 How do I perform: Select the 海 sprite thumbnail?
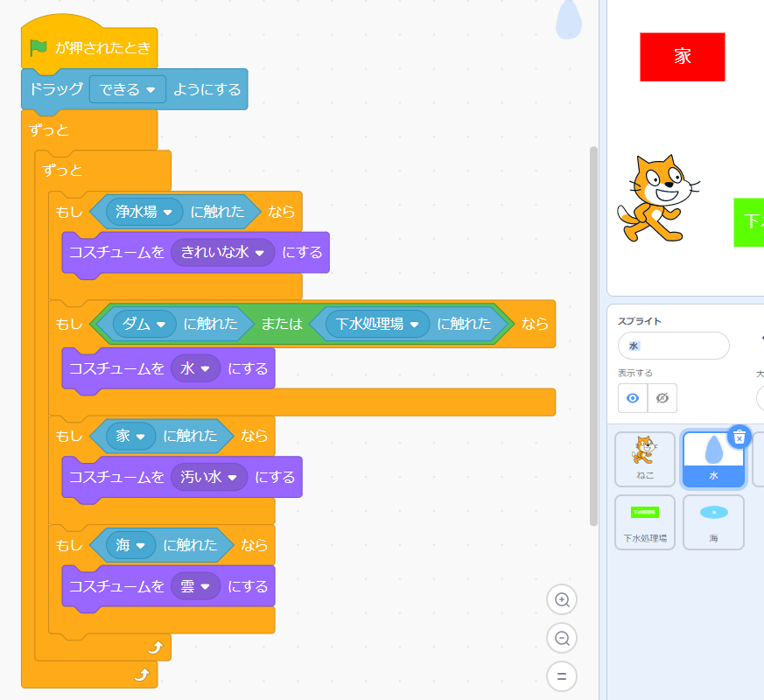(x=713, y=521)
